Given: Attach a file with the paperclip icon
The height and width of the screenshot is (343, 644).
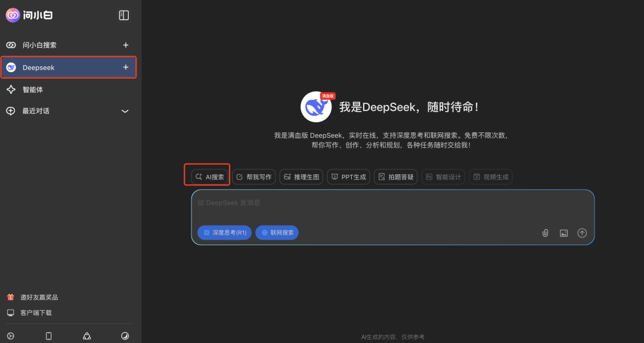Looking at the screenshot, I should [x=545, y=233].
